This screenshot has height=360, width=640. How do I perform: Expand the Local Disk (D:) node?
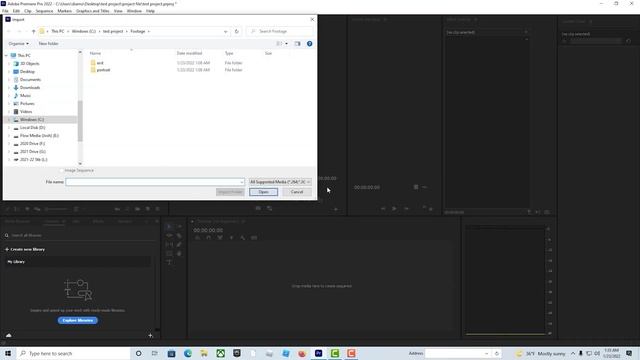tap(9, 128)
